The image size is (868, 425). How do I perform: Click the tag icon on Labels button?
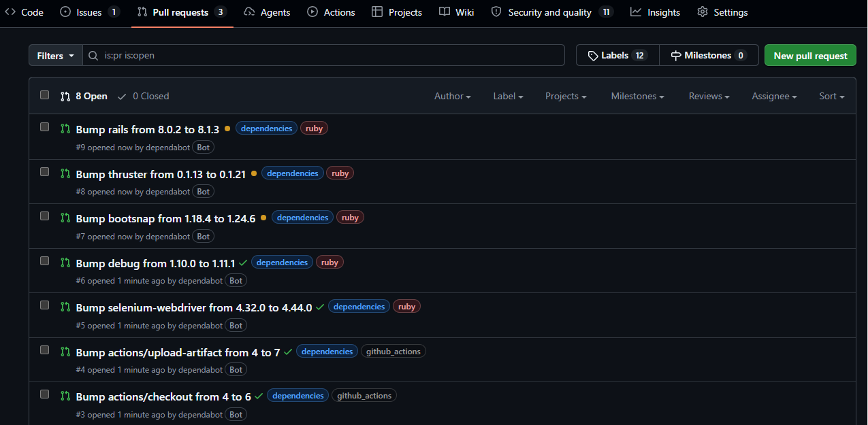click(593, 56)
